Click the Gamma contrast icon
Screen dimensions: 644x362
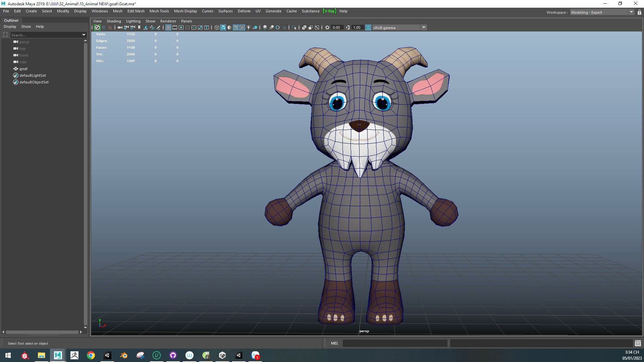(x=348, y=27)
